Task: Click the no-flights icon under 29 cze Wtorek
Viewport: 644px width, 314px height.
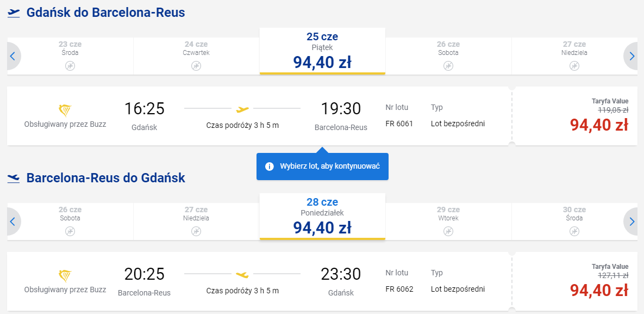Action: [x=448, y=231]
